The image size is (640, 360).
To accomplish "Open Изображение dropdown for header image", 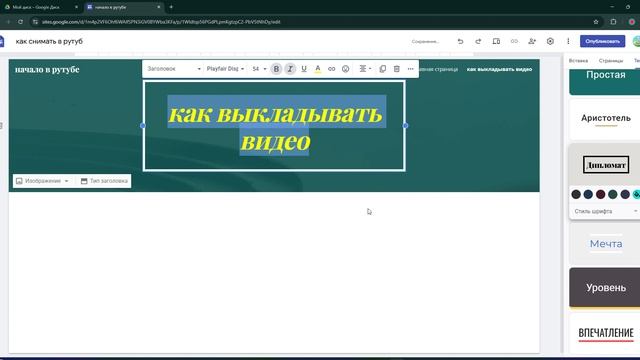I will pos(42,181).
